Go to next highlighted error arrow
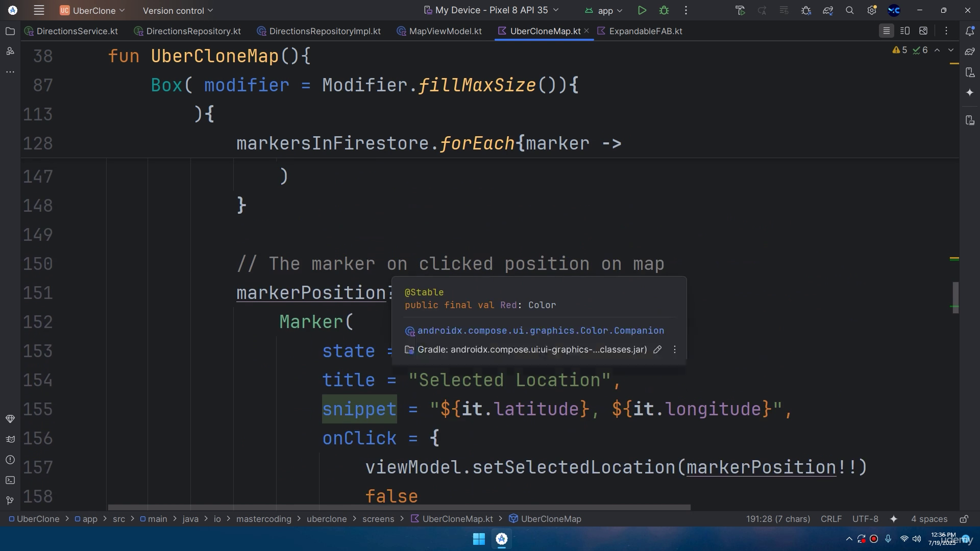This screenshot has width=980, height=551. pyautogui.click(x=950, y=50)
